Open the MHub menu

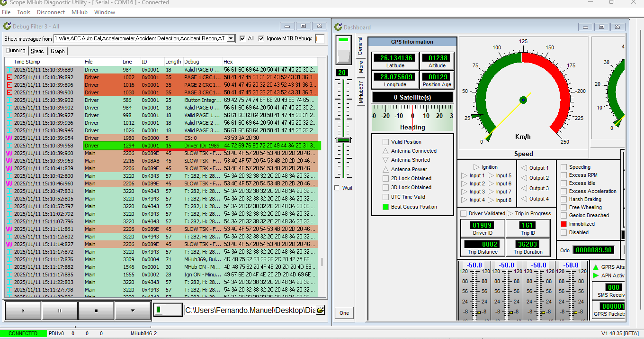pyautogui.click(x=79, y=12)
